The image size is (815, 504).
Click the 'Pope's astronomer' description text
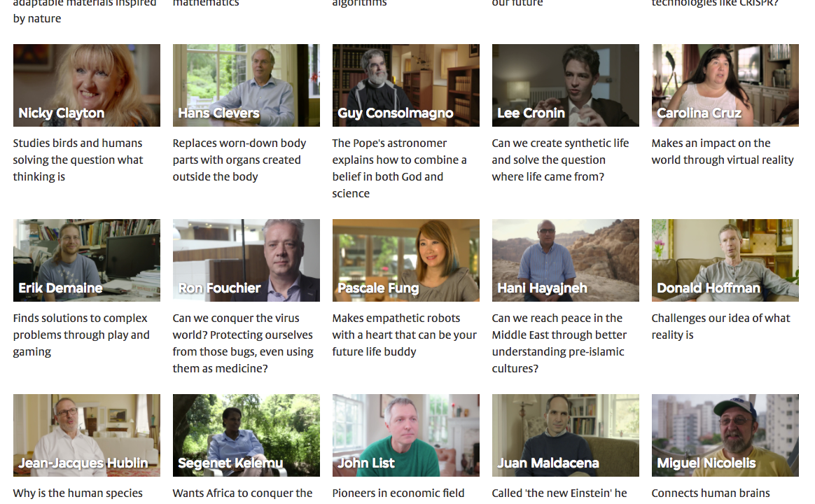click(400, 168)
